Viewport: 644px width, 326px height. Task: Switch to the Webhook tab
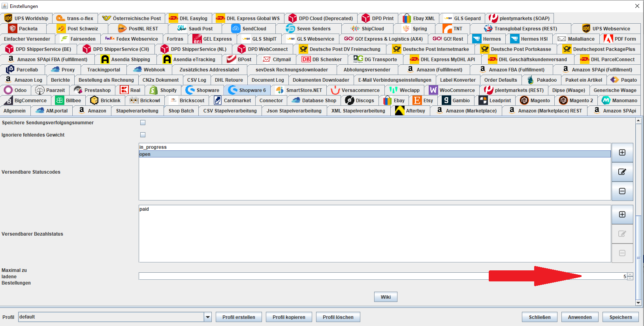tap(149, 69)
